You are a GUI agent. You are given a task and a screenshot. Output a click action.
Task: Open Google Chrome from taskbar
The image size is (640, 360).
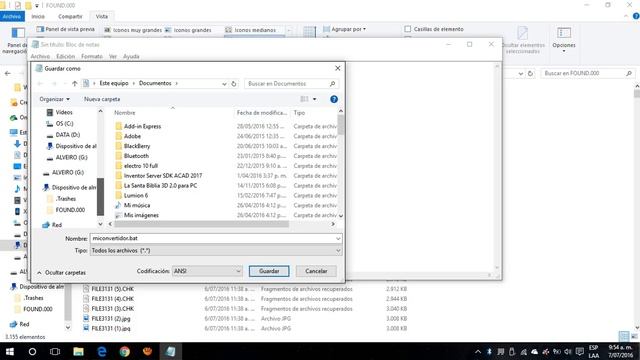(124, 351)
